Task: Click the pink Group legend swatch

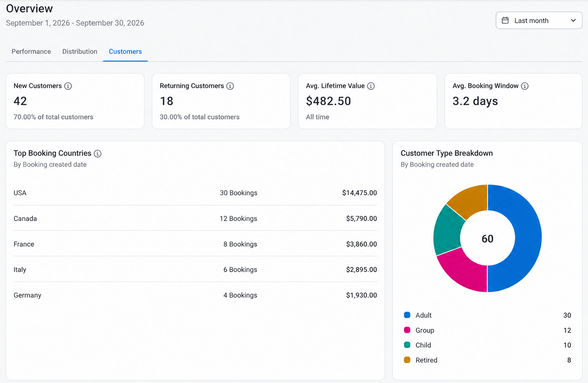Action: (407, 330)
